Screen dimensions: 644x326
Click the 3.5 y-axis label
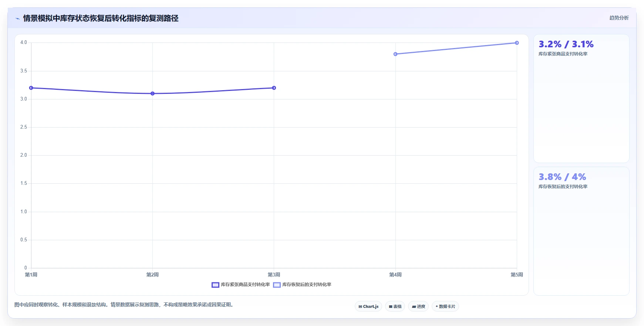click(x=24, y=71)
